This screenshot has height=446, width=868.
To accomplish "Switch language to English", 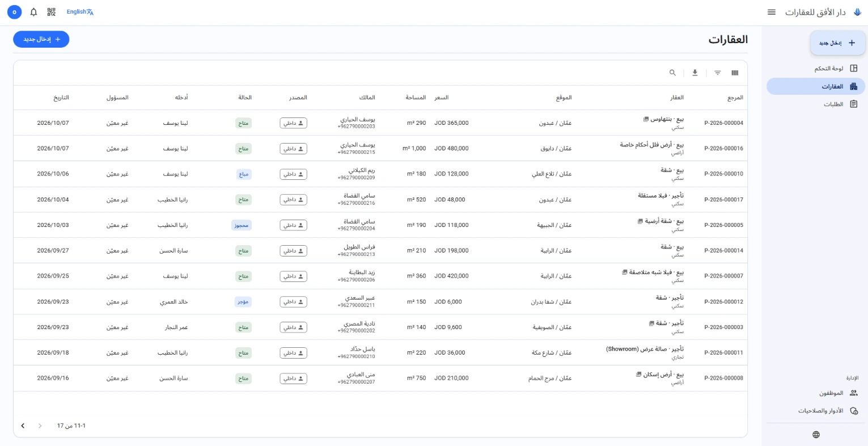I will 80,12.
